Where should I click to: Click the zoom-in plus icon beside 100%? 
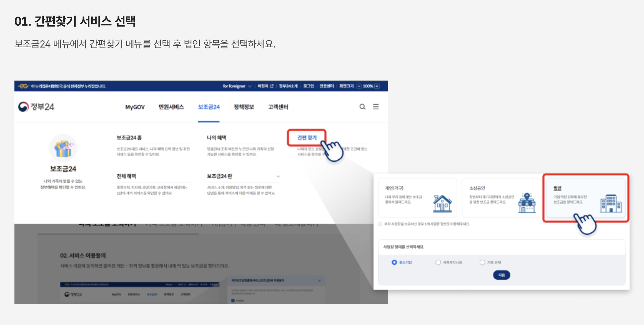(377, 86)
